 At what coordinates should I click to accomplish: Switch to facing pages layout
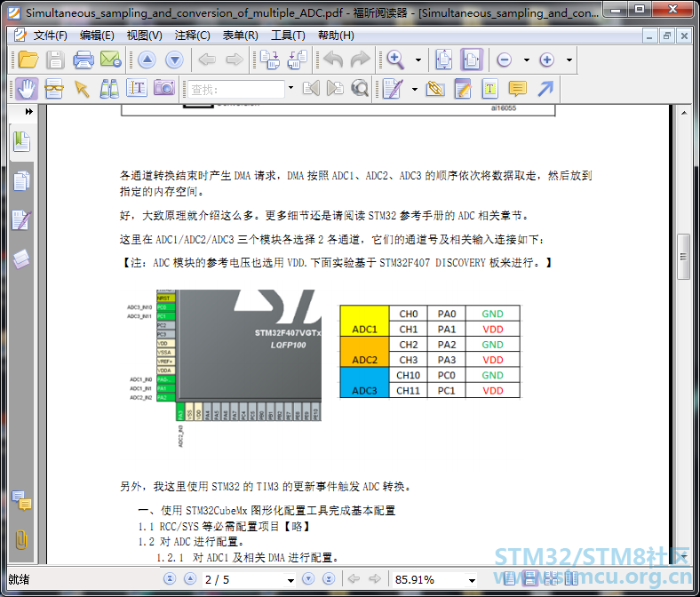pyautogui.click(x=552, y=579)
